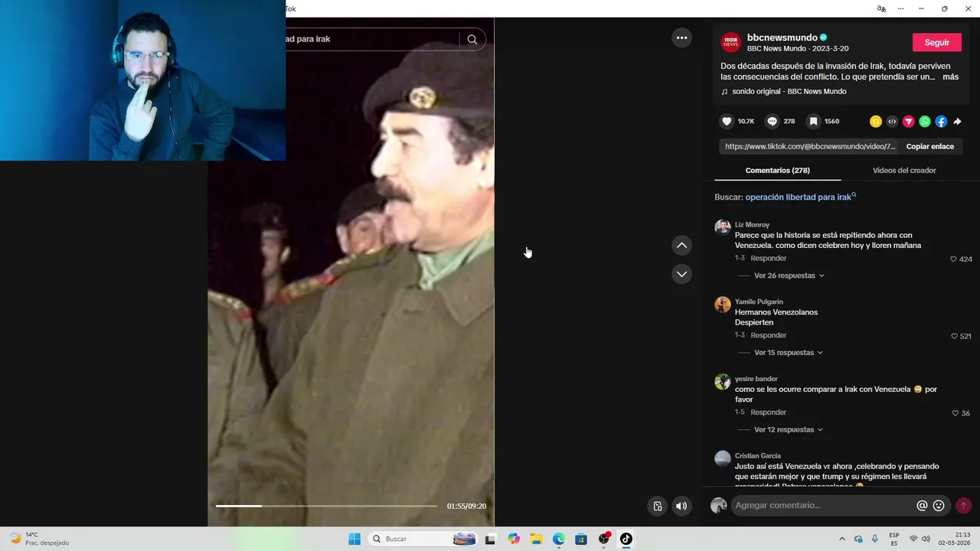This screenshot has height=551, width=980.
Task: Post comment with the red arrow button
Action: pos(963,505)
